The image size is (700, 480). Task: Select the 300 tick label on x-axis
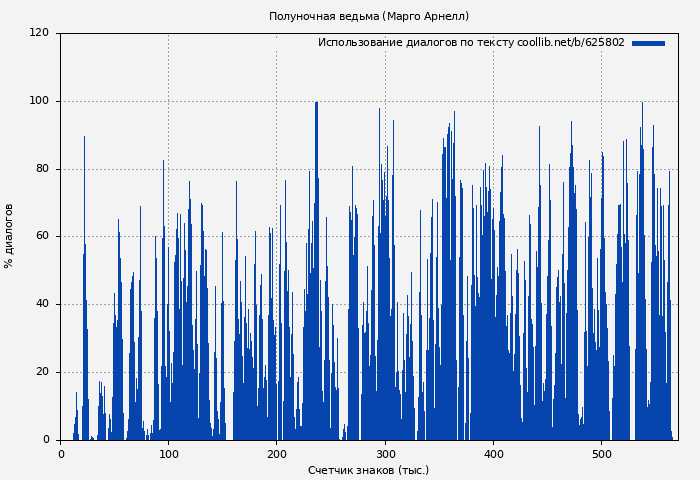click(385, 454)
